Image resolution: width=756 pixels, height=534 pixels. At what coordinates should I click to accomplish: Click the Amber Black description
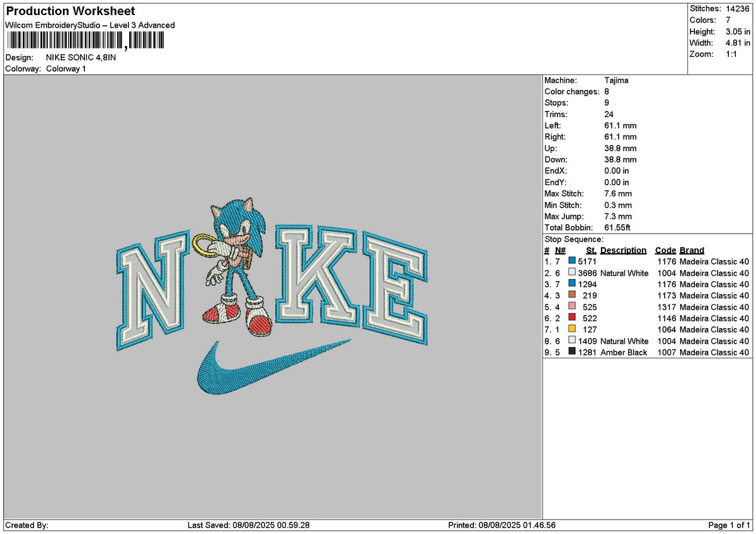pos(624,352)
